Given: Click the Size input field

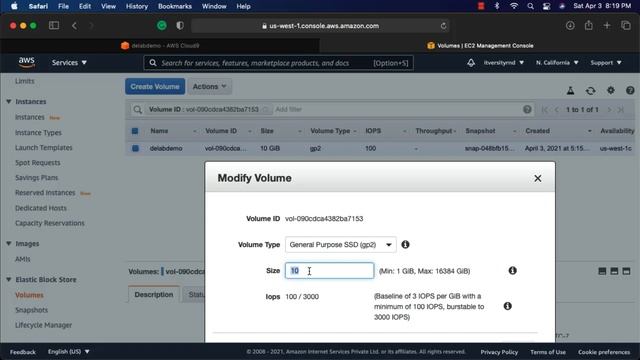Looking at the screenshot, I should tap(329, 271).
